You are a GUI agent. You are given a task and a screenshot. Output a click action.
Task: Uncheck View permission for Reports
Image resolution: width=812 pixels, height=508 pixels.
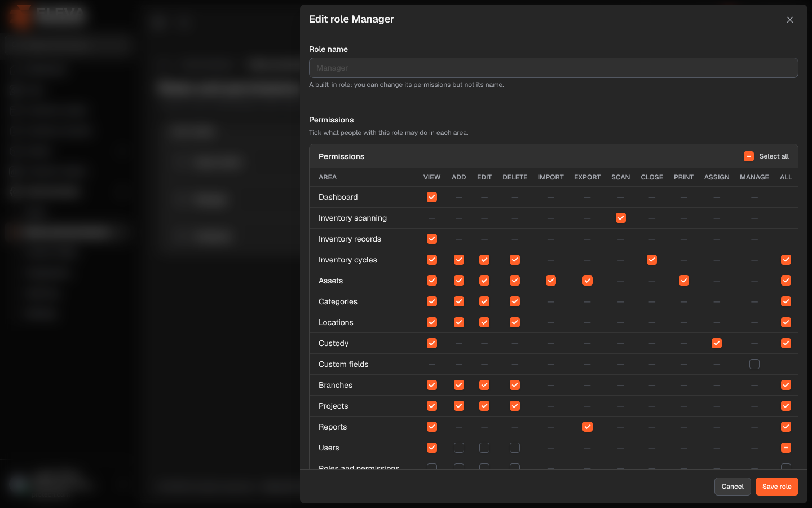(432, 427)
